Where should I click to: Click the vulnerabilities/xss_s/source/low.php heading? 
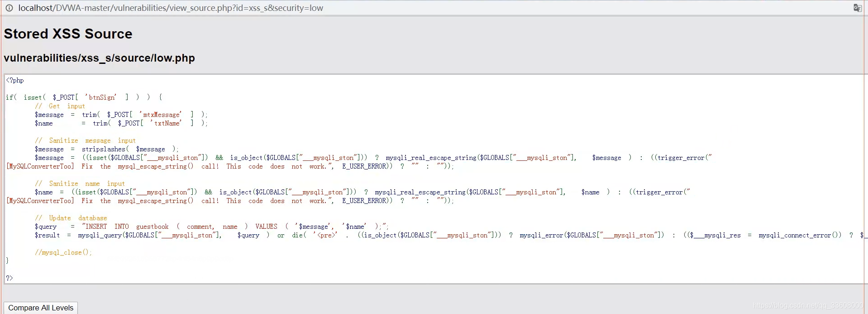(99, 58)
